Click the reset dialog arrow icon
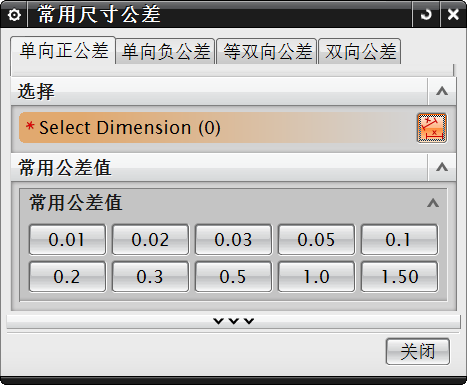This screenshot has width=467, height=385. click(426, 15)
